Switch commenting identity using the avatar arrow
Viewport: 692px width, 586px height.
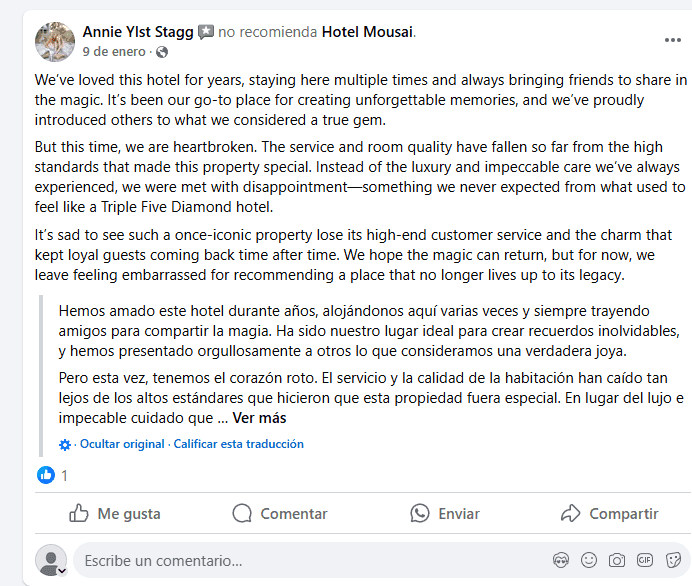click(62, 570)
